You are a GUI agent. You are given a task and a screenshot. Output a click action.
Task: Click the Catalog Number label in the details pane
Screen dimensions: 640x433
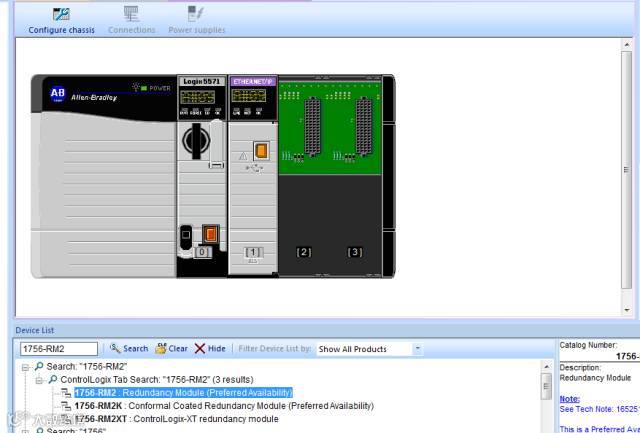pyautogui.click(x=588, y=345)
